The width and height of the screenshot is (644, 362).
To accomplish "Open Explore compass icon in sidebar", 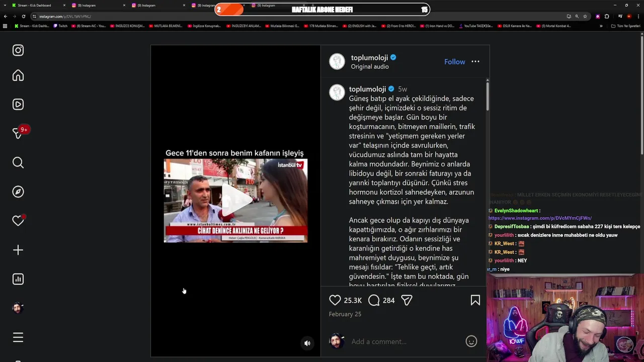I will tap(18, 192).
